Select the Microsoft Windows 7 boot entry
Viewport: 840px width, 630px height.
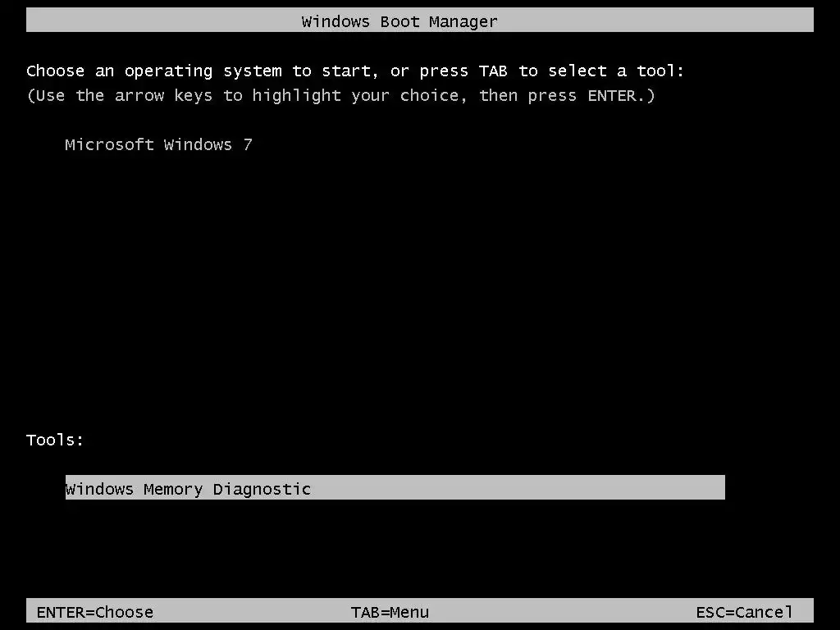point(158,144)
